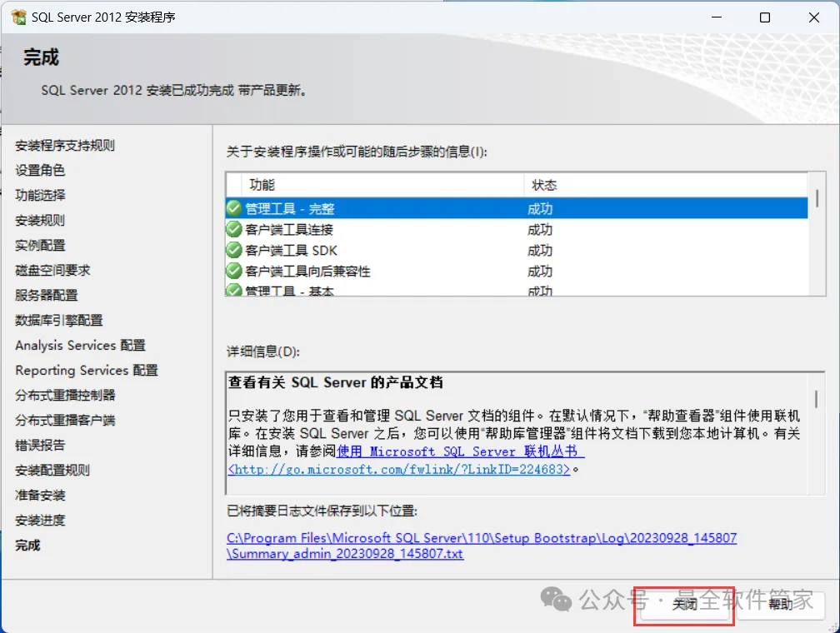Screen dimensions: 840x633
Task: Select Reporting Services 配置 step
Action: [x=87, y=370]
